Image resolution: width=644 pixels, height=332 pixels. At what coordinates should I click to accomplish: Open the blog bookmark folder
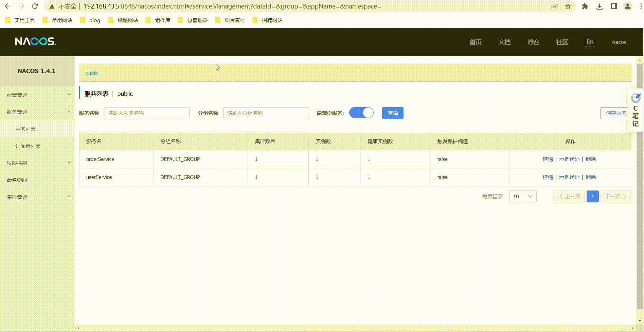point(90,20)
